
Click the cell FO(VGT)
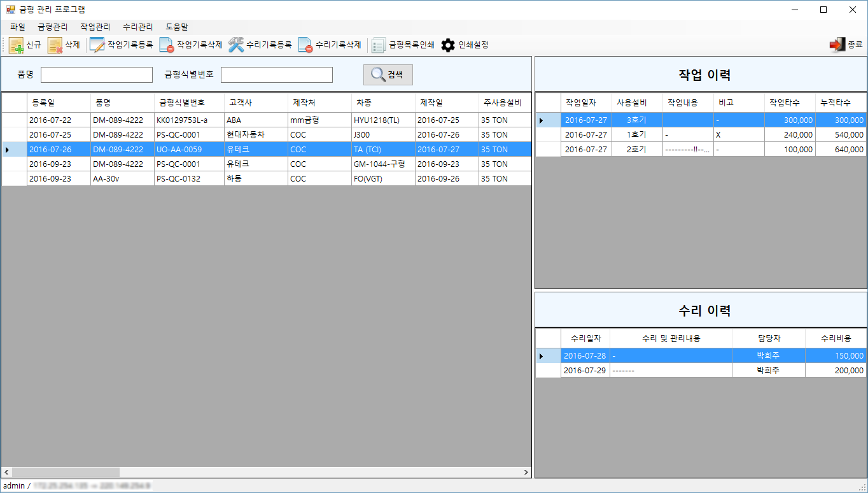click(383, 178)
